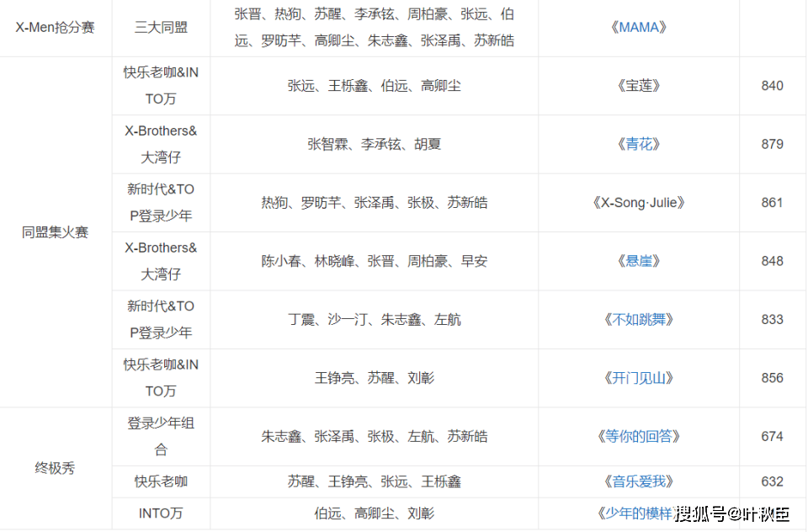Click the 快乐老咖 group cell in 终极秀
Image resolution: width=808 pixels, height=532 pixels.
[161, 481]
